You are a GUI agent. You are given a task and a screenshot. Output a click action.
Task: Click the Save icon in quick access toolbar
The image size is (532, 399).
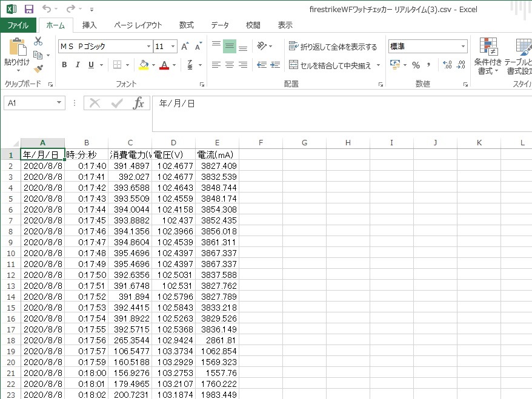click(x=28, y=9)
